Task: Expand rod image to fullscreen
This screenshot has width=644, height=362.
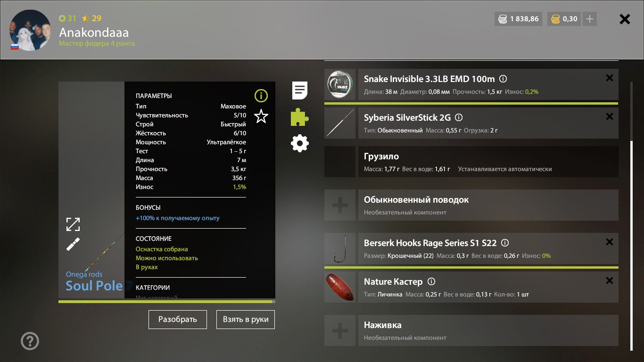Action: [73, 224]
